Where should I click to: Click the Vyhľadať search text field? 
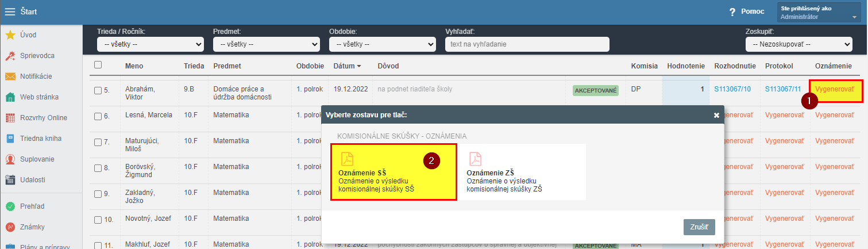527,44
